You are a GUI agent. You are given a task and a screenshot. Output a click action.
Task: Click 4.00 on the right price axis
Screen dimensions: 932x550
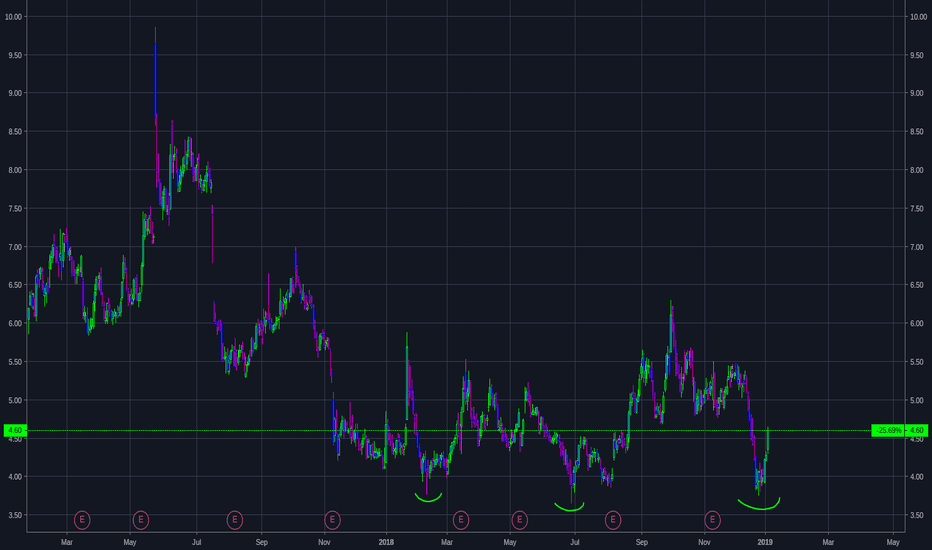tap(917, 477)
